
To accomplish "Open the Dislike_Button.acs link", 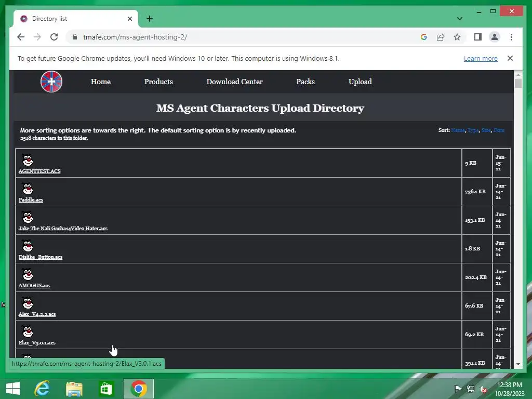I will tap(41, 257).
